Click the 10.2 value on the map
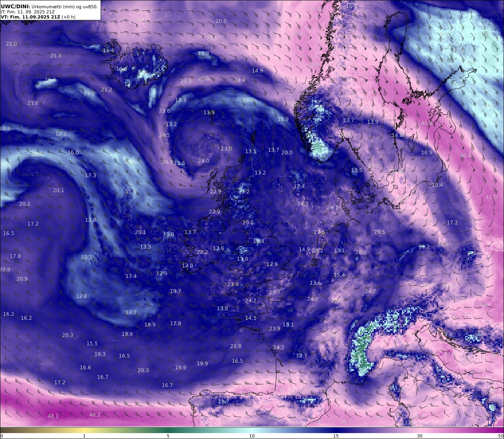The height and width of the screenshot is (439, 504). 424,246
